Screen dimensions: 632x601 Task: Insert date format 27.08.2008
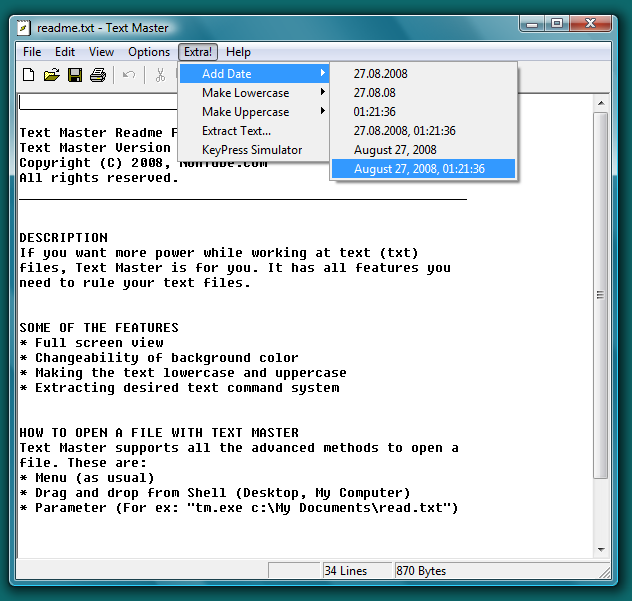point(381,74)
